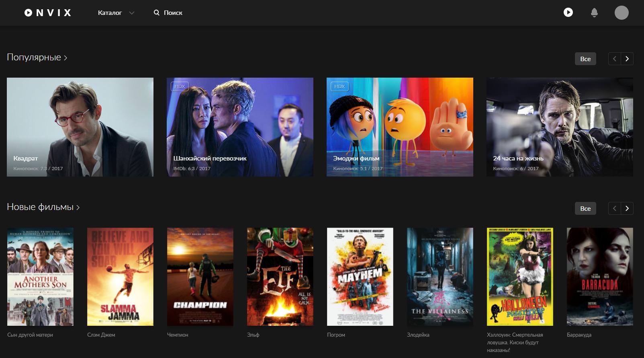This screenshot has width=644, height=358.
Task: Click Злодейка title
Action: tap(418, 335)
